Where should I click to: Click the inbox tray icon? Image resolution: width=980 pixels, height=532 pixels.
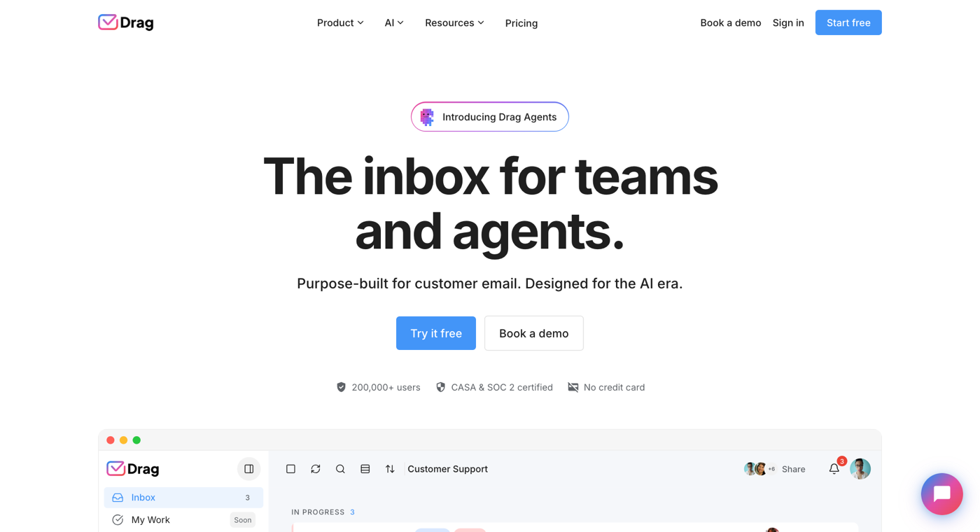click(x=118, y=498)
